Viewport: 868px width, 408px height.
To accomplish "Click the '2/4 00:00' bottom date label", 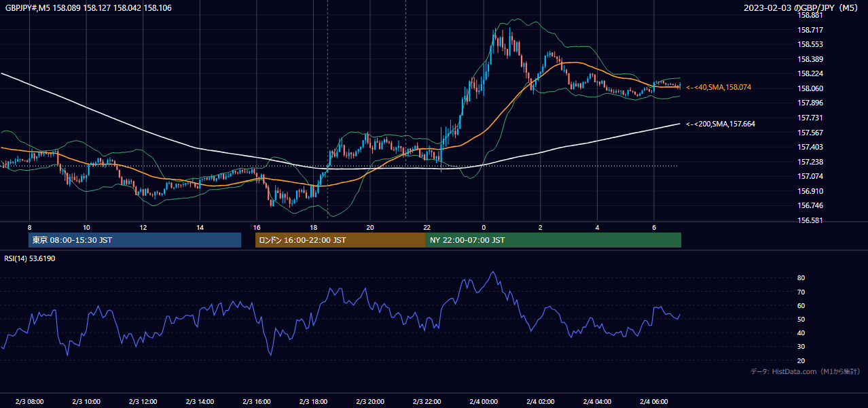I will pyautogui.click(x=484, y=402).
